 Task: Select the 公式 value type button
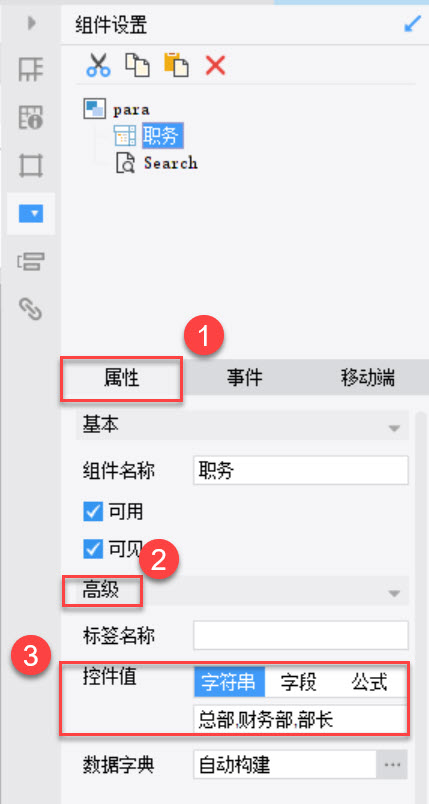point(370,682)
